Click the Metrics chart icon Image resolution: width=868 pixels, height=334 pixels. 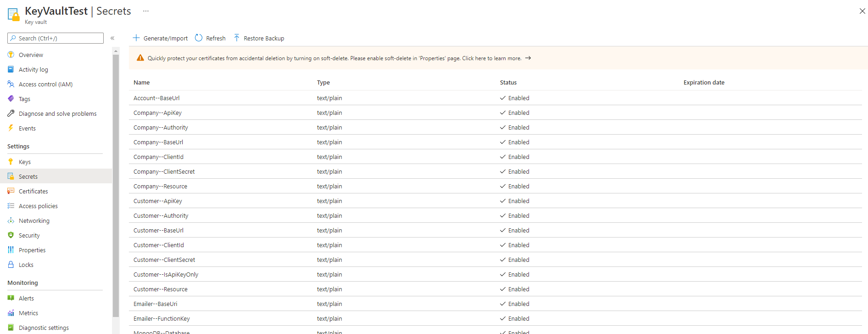pyautogui.click(x=11, y=313)
